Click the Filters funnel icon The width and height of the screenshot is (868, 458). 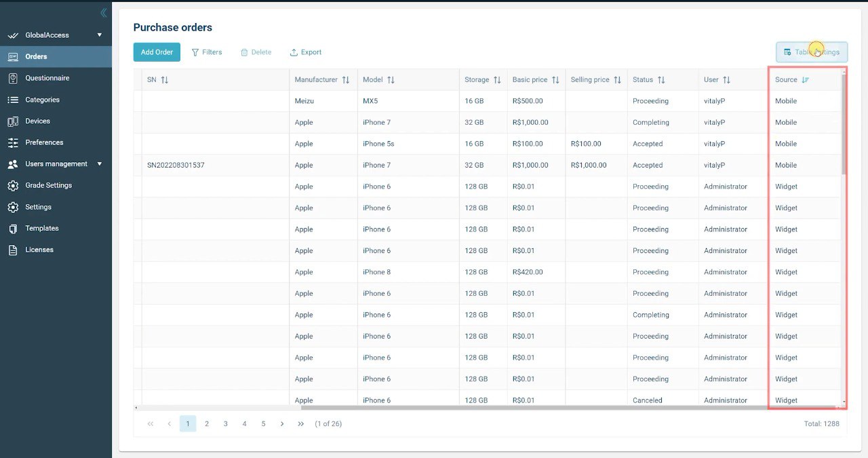195,52
